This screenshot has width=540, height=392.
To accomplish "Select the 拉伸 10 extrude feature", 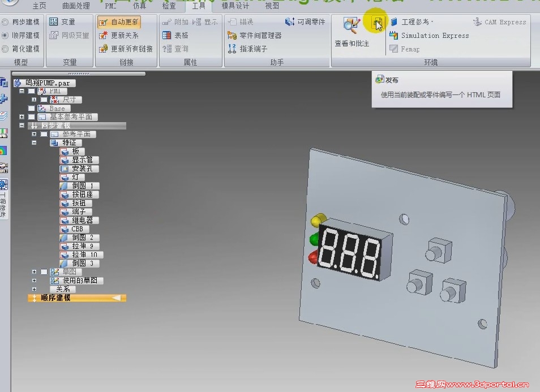I will click(81, 255).
